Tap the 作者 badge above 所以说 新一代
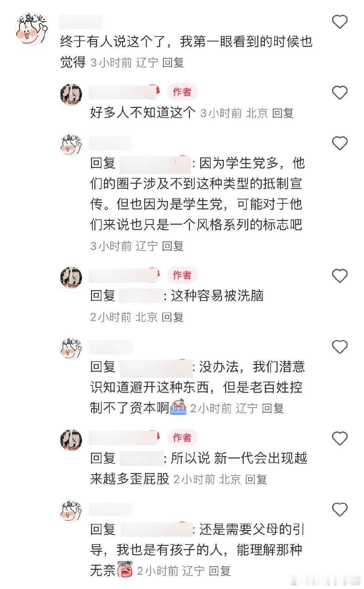Viewport: 364px width, 589px height. [182, 438]
